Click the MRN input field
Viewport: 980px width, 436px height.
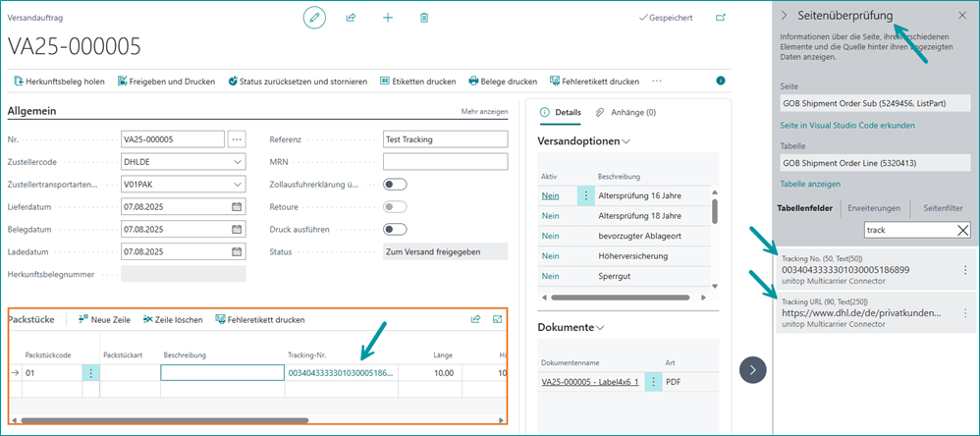445,162
